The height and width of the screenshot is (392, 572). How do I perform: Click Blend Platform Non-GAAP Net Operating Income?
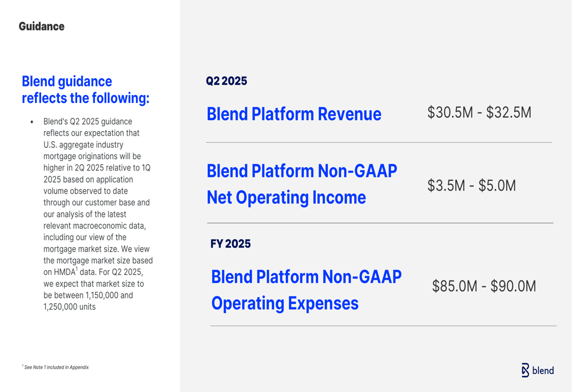(302, 184)
